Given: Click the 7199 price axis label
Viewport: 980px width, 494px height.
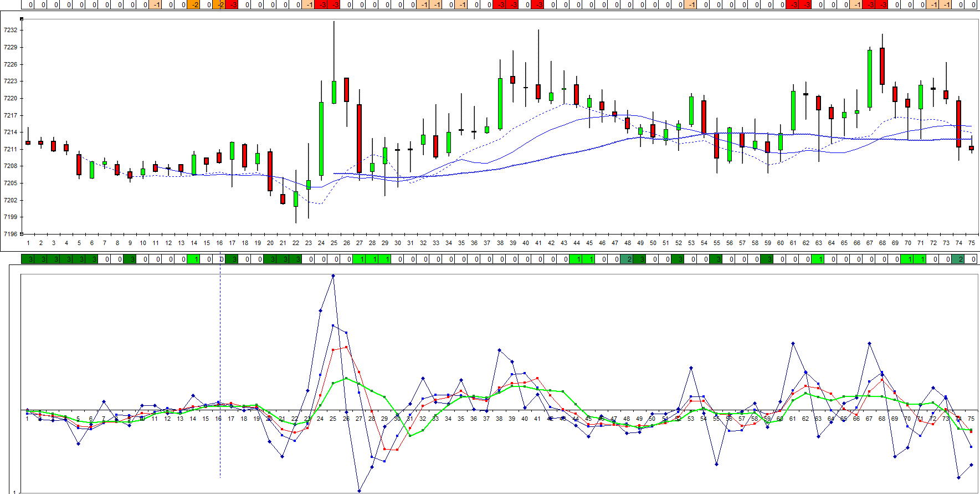Looking at the screenshot, I should tap(10, 217).
